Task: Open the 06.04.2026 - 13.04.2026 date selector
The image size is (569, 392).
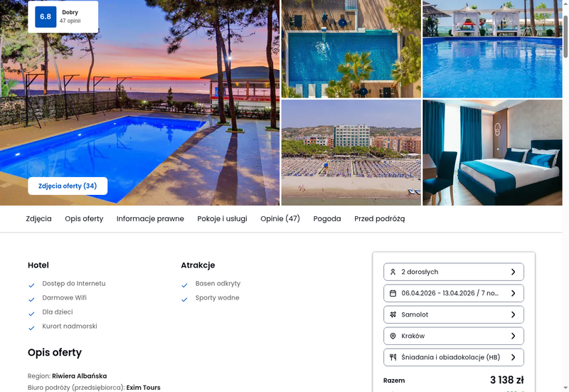Action: point(454,293)
